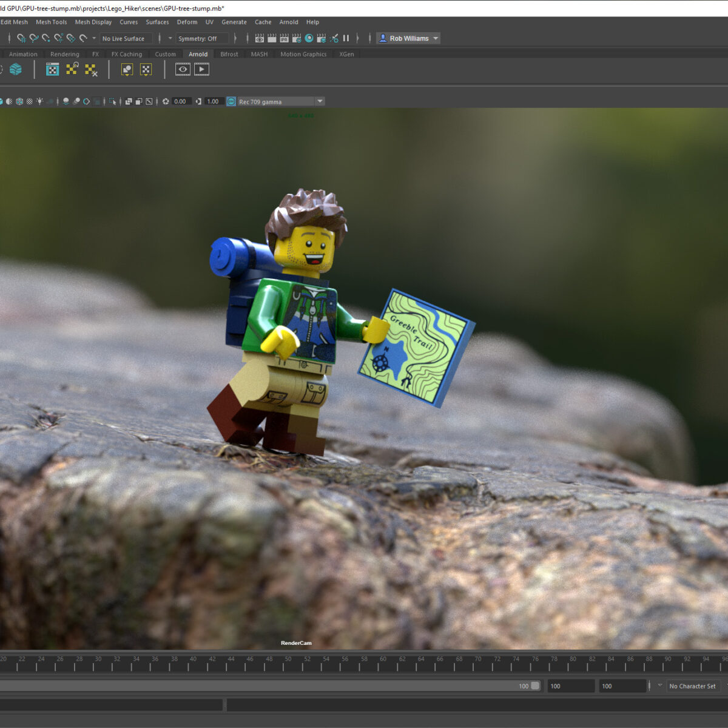Click second 100 animation end field
Screen dimensions: 728x728
(622, 686)
